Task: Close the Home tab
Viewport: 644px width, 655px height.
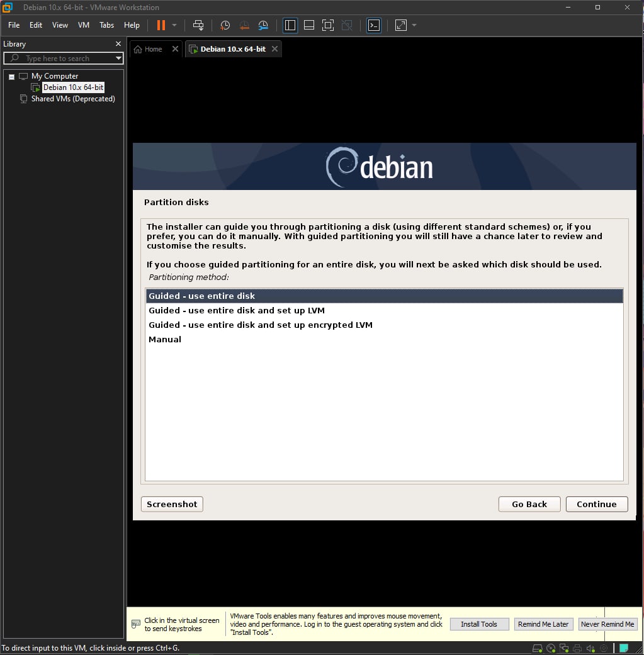Action: pos(176,49)
